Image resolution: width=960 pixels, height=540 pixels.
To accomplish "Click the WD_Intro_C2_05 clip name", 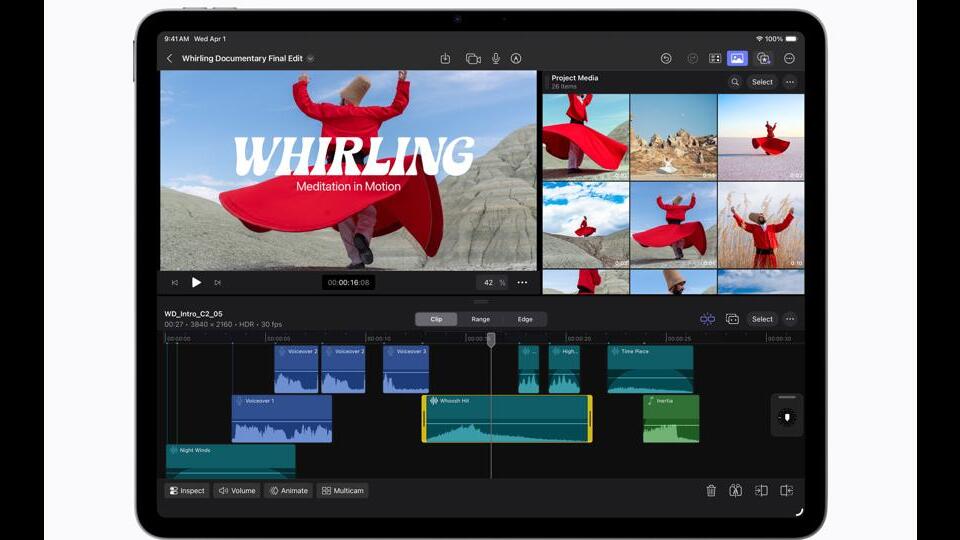I will click(x=193, y=313).
